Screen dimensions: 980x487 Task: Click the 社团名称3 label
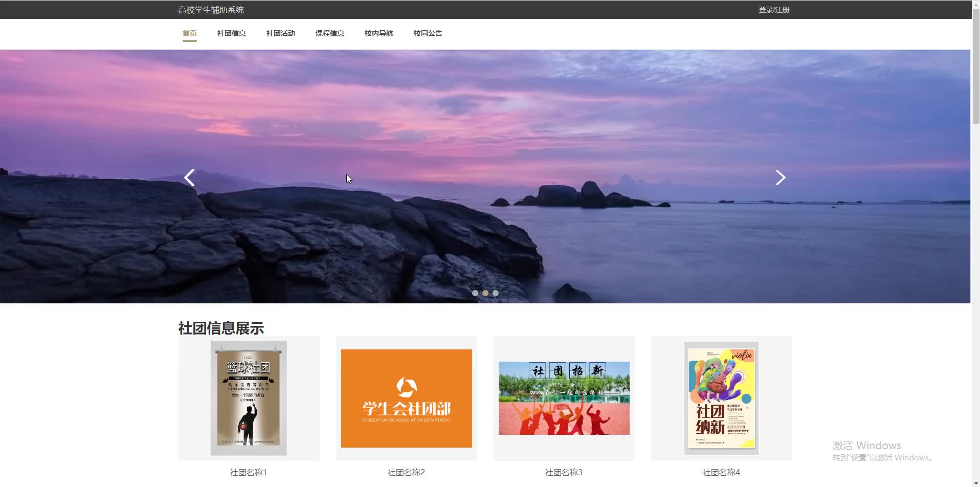tap(564, 472)
